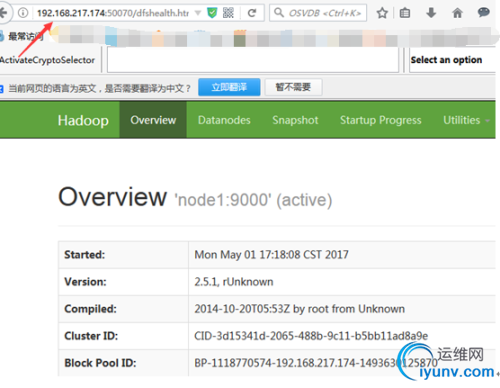Click the 'Compiled:' row label
This screenshot has height=388, width=500.
coord(90,309)
